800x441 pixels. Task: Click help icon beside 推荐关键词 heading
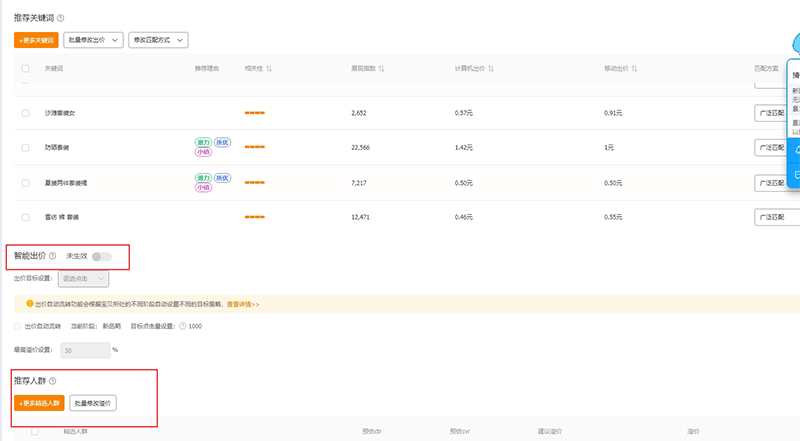(x=62, y=18)
